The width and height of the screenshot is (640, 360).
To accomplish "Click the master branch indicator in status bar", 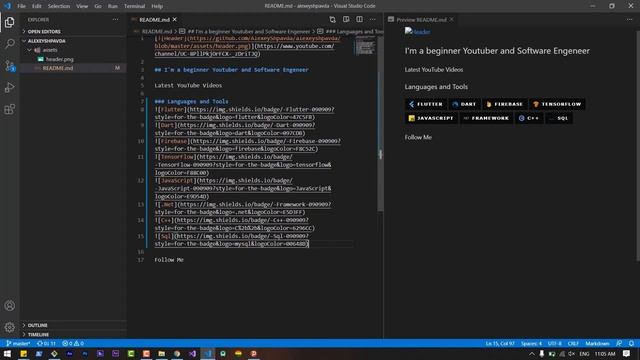I will click(x=18, y=343).
